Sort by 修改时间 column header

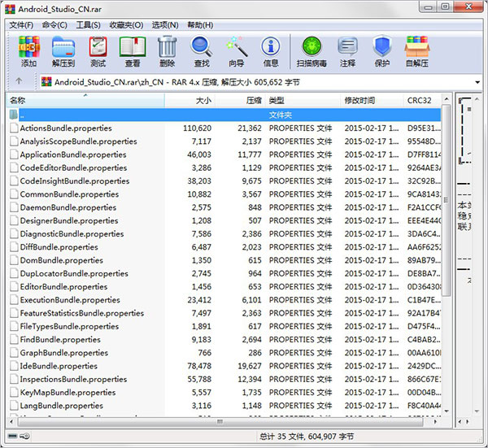tap(373, 101)
